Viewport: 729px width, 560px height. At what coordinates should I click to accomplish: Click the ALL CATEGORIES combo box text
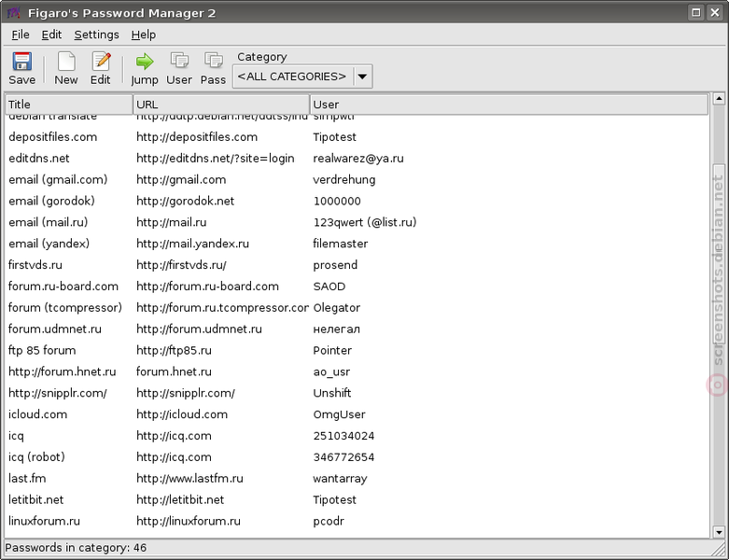coord(292,77)
